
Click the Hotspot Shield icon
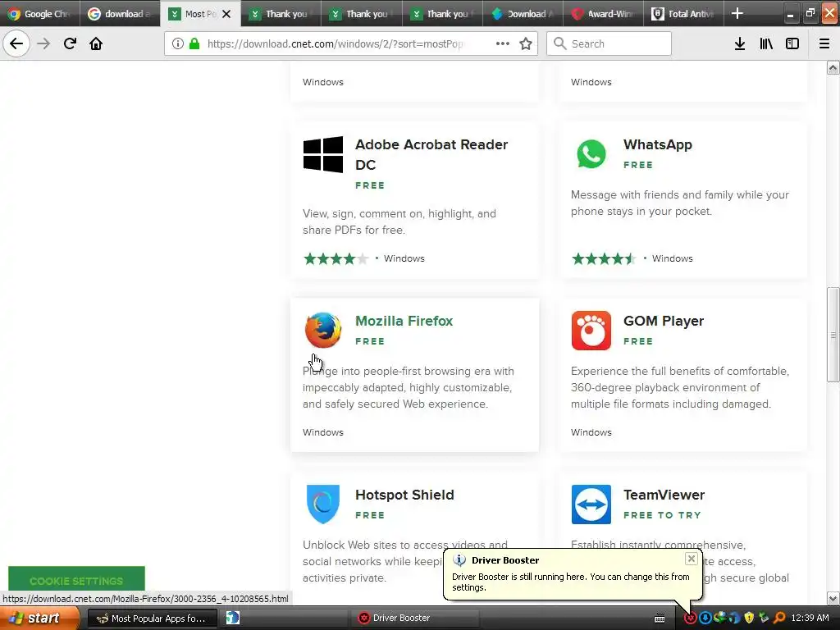pos(323,504)
